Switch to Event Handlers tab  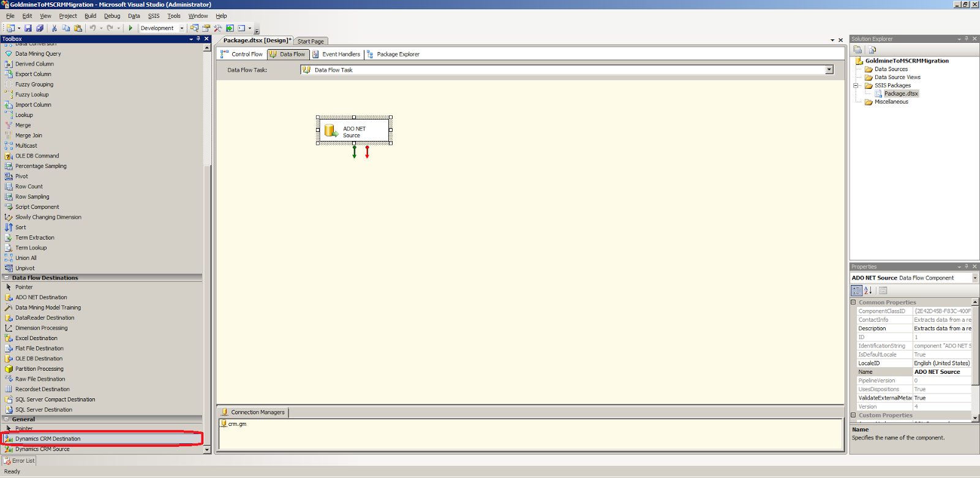point(336,54)
